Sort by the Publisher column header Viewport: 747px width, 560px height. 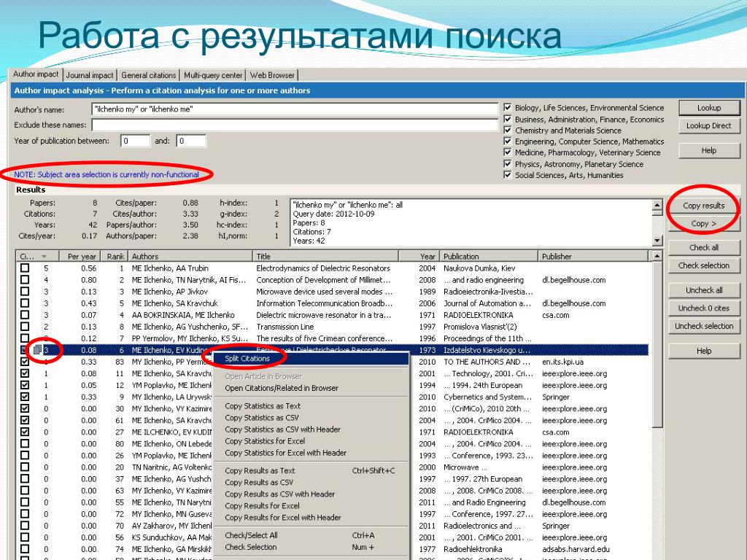[594, 256]
